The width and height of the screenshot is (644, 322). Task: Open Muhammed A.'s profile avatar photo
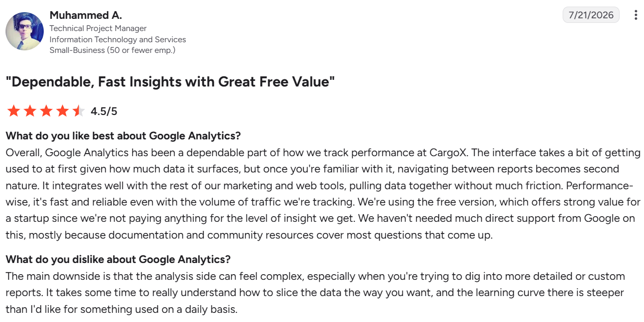tap(24, 31)
